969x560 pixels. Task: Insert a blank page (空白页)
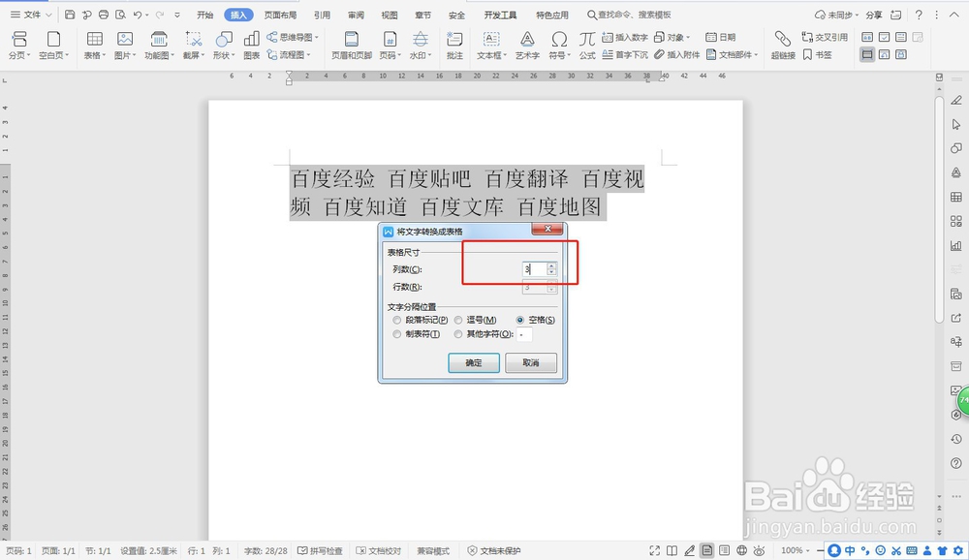coord(53,46)
